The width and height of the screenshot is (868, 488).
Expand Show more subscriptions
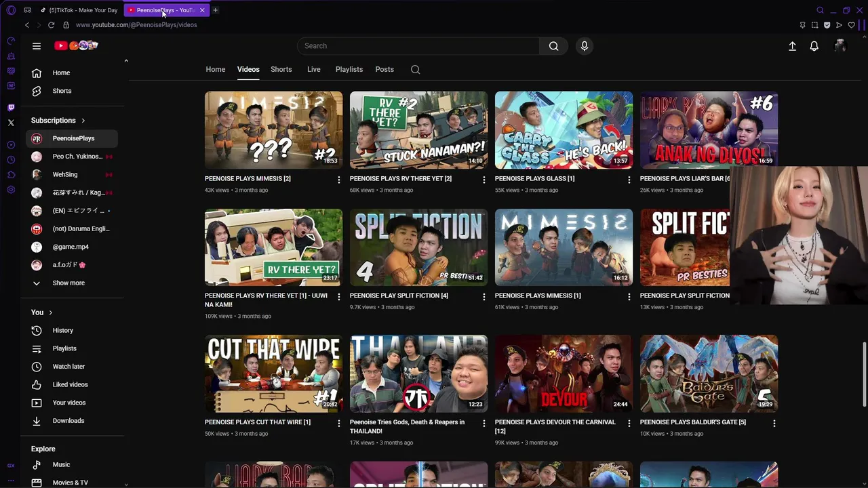click(x=68, y=283)
